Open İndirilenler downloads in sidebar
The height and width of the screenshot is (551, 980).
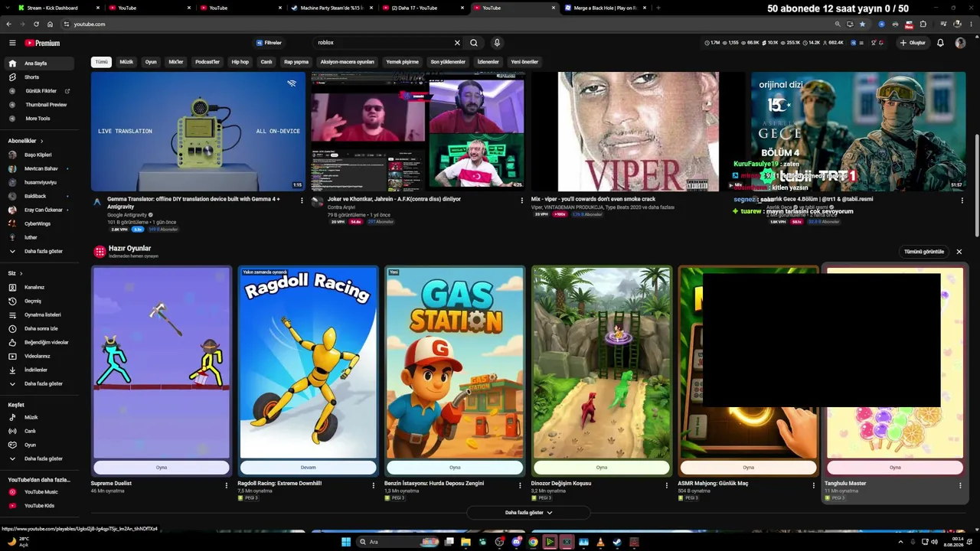[41, 370]
